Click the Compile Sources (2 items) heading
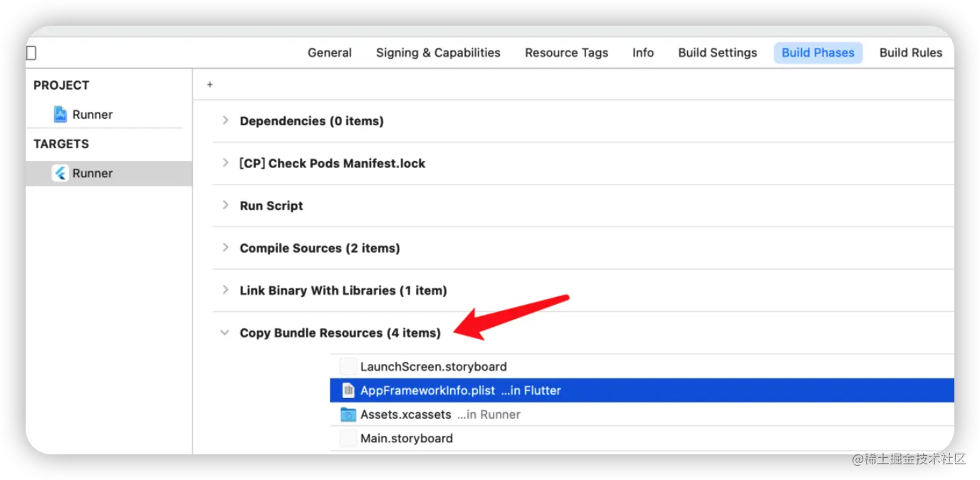Screen dimensions: 980x480 click(320, 248)
